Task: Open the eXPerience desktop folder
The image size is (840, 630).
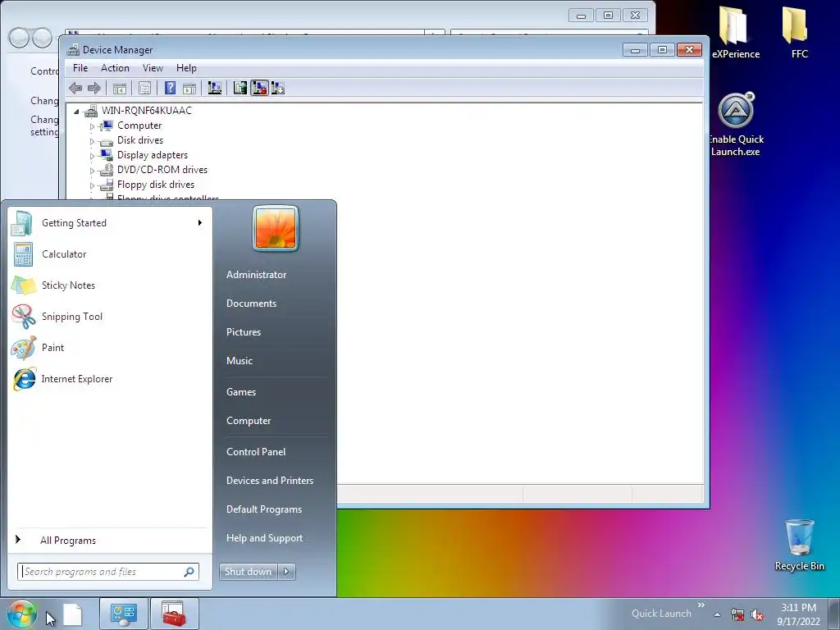Action: tap(736, 32)
